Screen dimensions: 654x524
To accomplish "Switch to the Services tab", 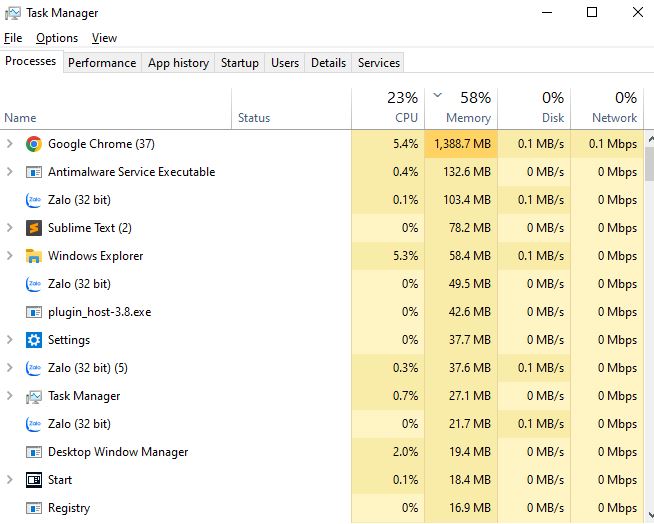I will [379, 63].
